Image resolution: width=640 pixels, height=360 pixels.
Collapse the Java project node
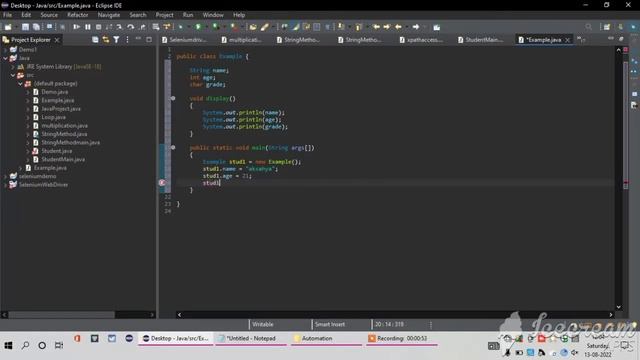coord(5,58)
